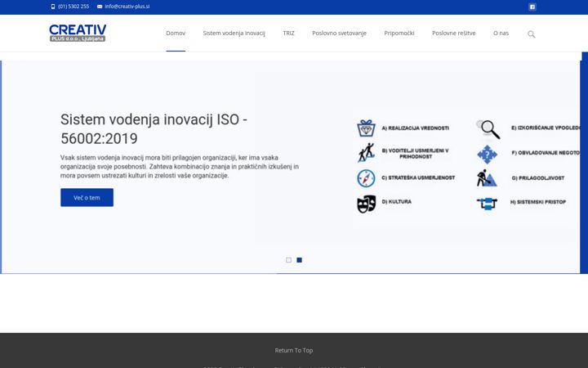Viewport: 588px width, 368px height.
Task: Click the search magnifier icon in navigation
Action: coord(532,34)
